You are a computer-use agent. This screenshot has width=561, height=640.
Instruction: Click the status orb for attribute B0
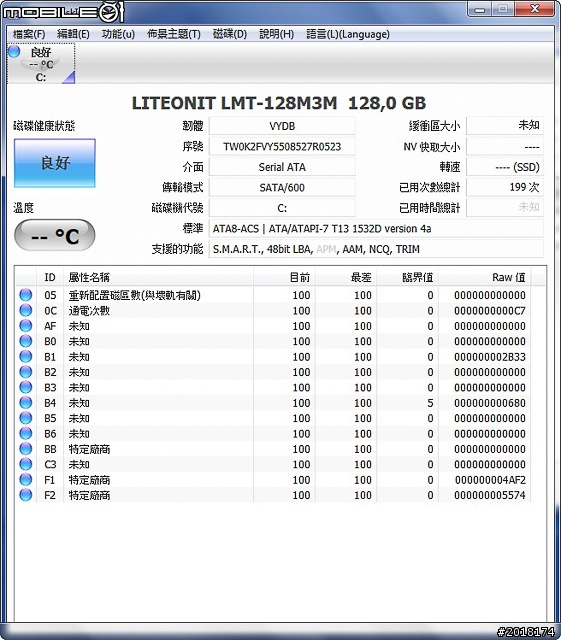[x=26, y=341]
